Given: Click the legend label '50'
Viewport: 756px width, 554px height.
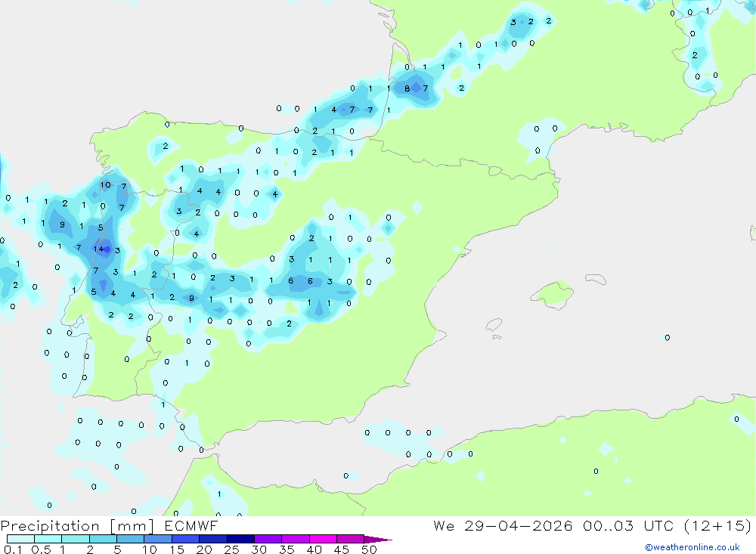Looking at the screenshot, I should click(369, 549).
